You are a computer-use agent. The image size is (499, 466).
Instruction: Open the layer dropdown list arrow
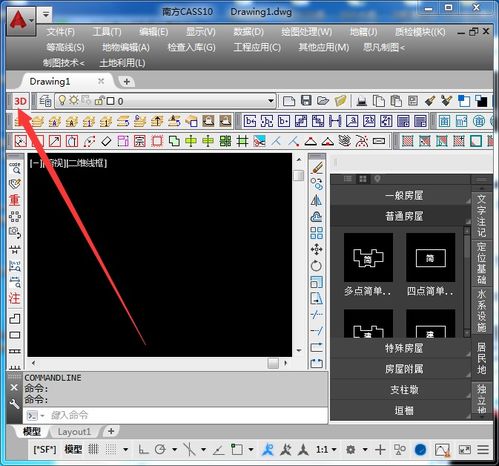tap(271, 101)
